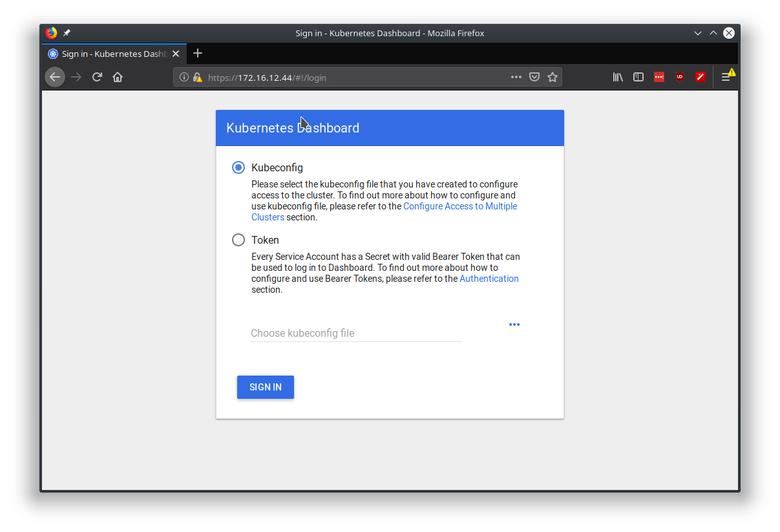Viewport: 780px width, 532px height.
Task: Open the Authentication documentation link
Action: [x=489, y=279]
